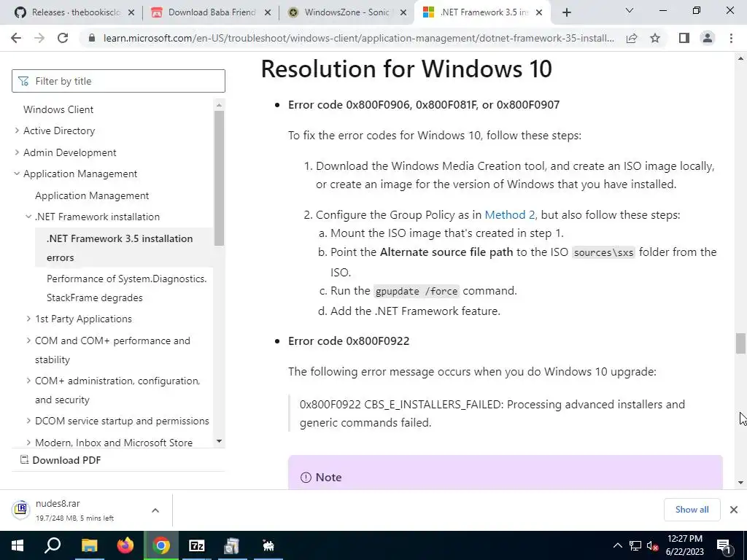
Task: Select the .NET Framework 3.5 tab
Action: point(481,12)
